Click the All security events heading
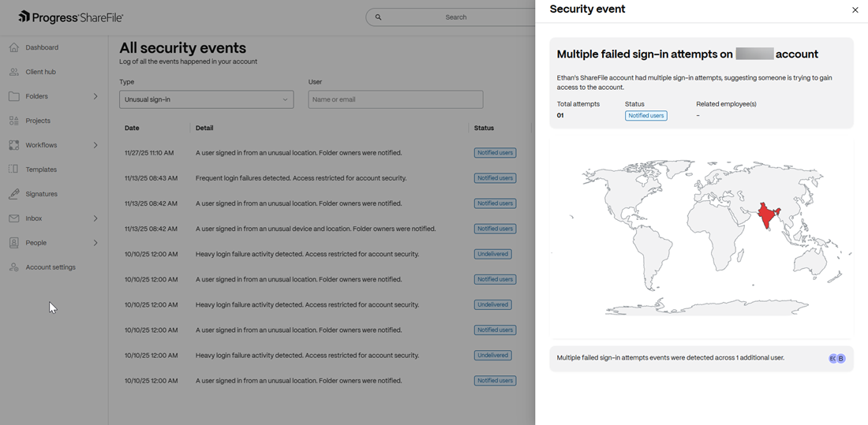The width and height of the screenshot is (868, 425). 183,48
